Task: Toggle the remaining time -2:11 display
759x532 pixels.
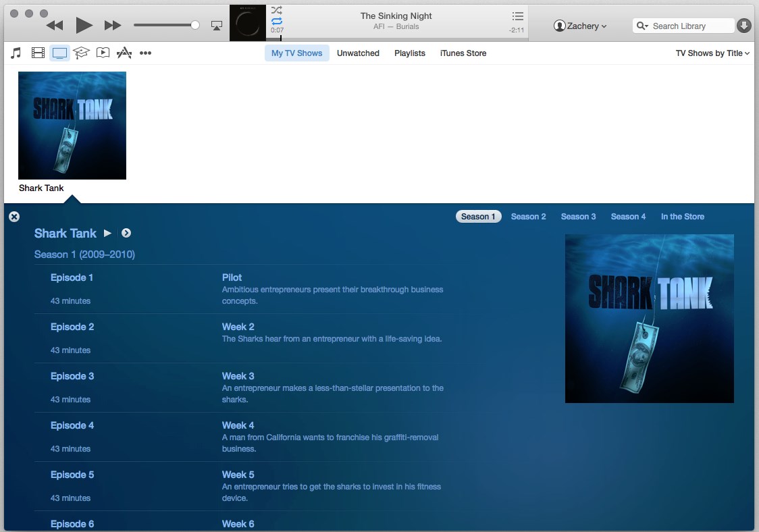Action: click(x=517, y=30)
